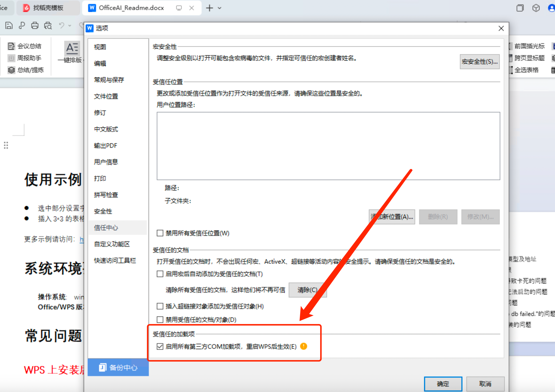Open 备份中心 backup center
The width and height of the screenshot is (555, 392).
tap(118, 367)
